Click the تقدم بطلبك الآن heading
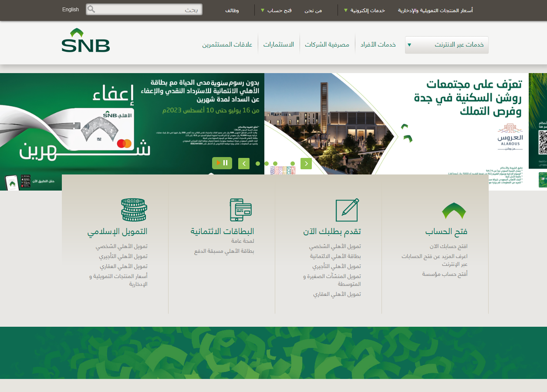Screen dimensions: 547x392 click(x=332, y=231)
